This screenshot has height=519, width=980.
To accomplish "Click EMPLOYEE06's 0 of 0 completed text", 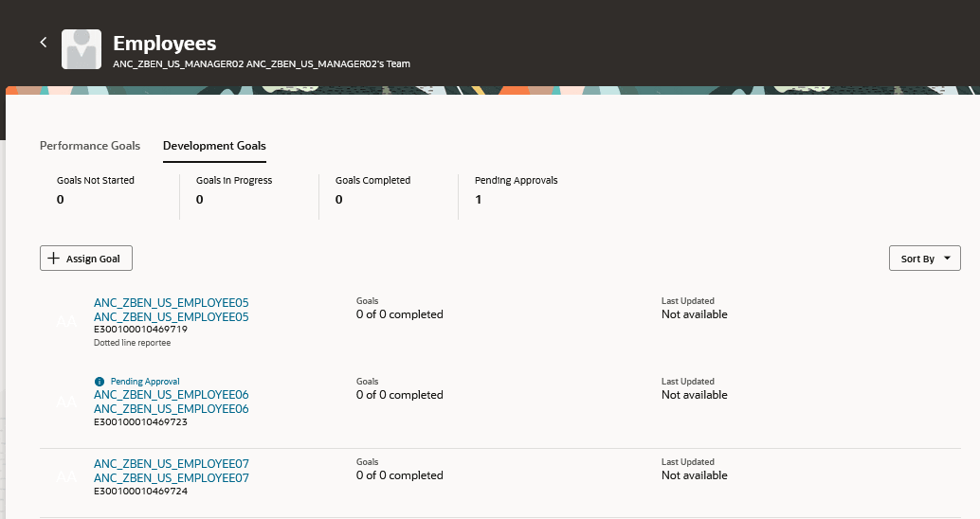I will pyautogui.click(x=399, y=395).
